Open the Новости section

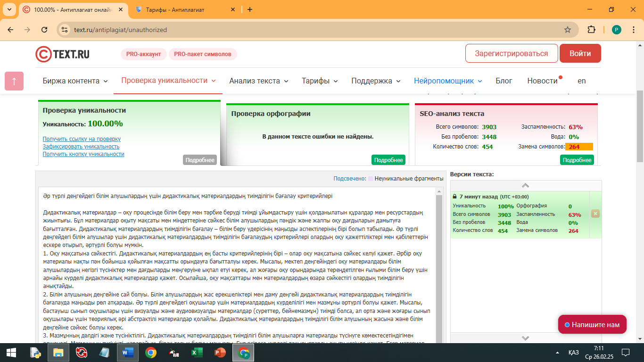[542, 81]
